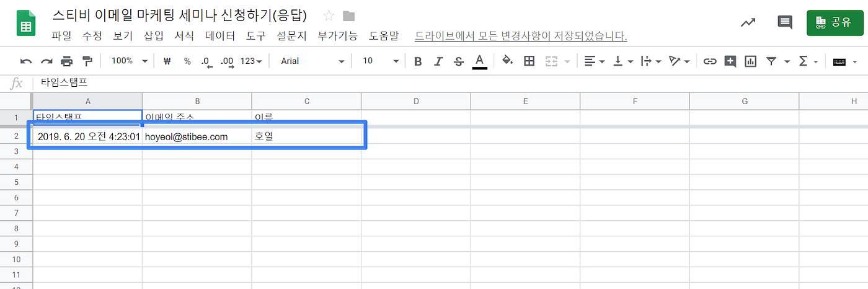868x289 pixels.
Task: Open the comment history
Action: tap(785, 23)
